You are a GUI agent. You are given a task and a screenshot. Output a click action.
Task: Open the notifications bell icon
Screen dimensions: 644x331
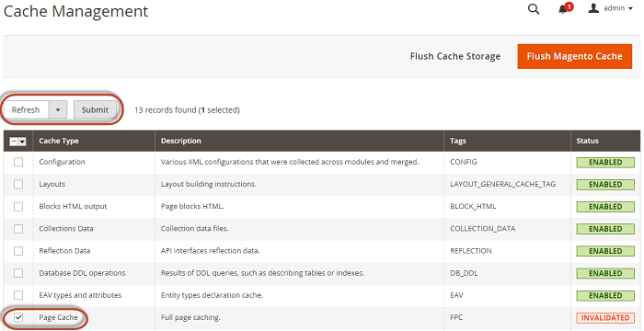pos(563,9)
